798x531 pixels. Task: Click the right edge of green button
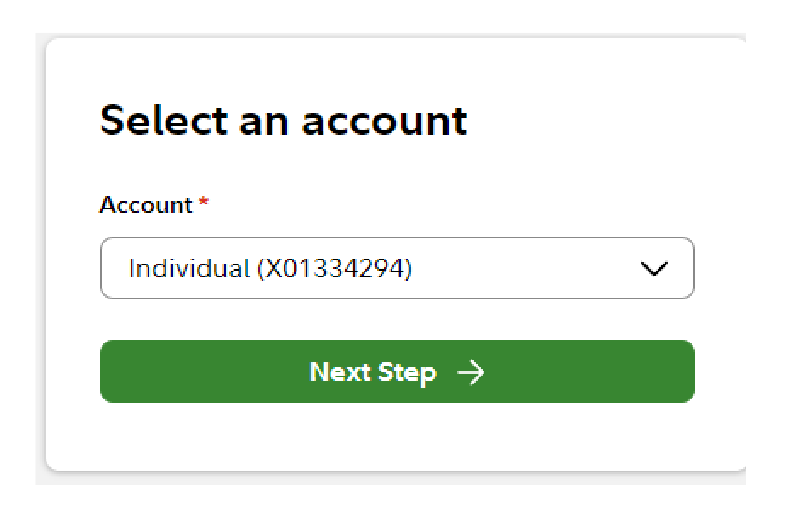coord(684,372)
